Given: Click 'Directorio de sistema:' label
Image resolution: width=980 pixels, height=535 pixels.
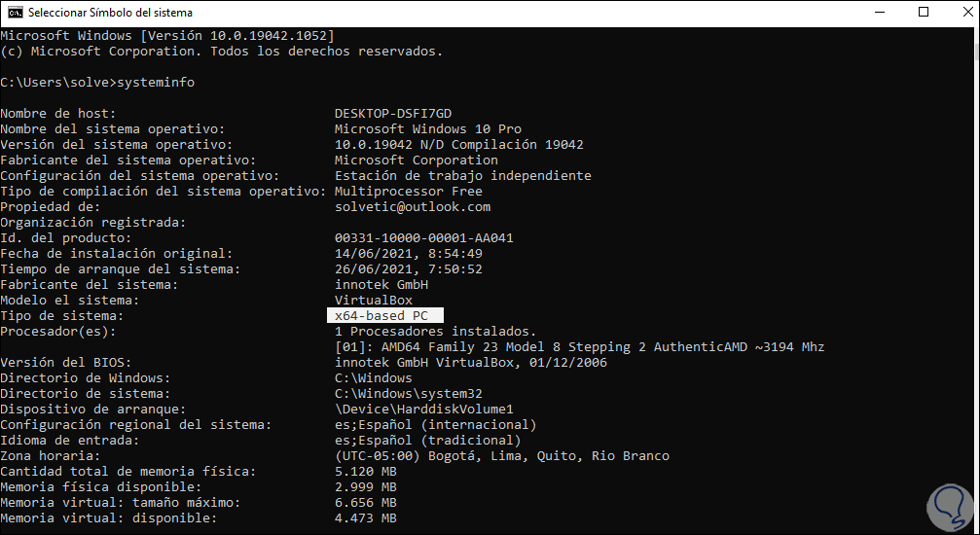Looking at the screenshot, I should click(86, 394).
